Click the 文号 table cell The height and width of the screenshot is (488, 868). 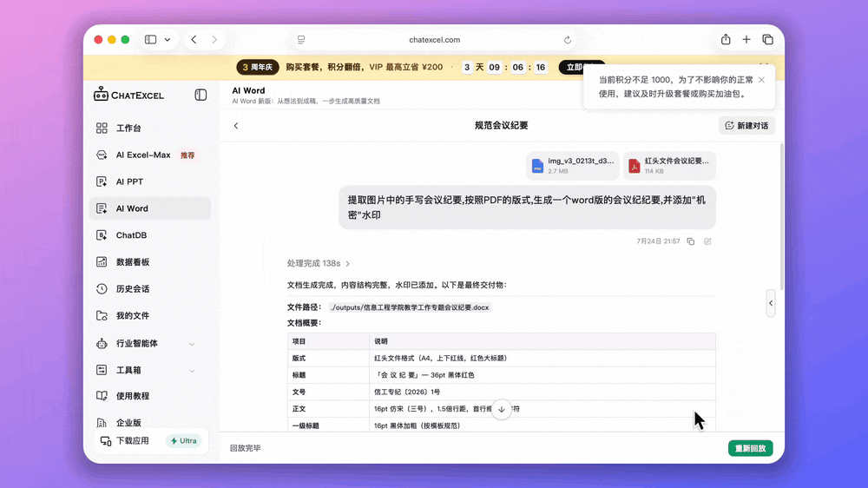coord(328,392)
